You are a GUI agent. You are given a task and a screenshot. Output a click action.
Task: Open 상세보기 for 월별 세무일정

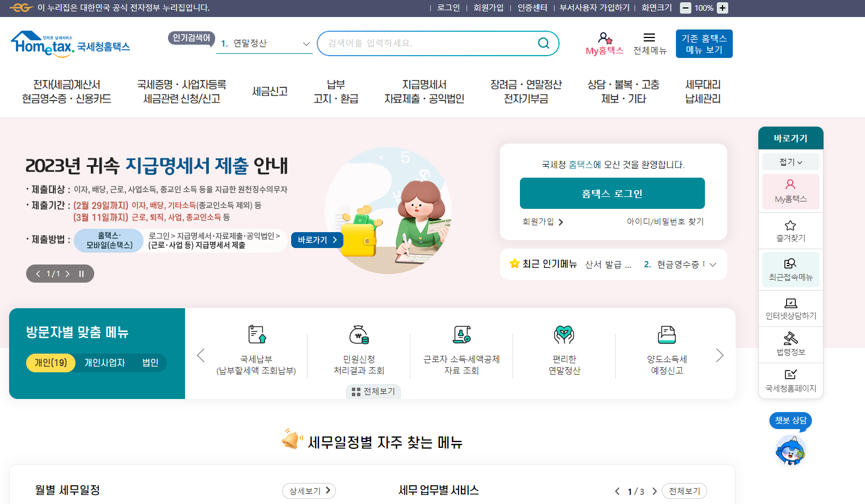(309, 491)
